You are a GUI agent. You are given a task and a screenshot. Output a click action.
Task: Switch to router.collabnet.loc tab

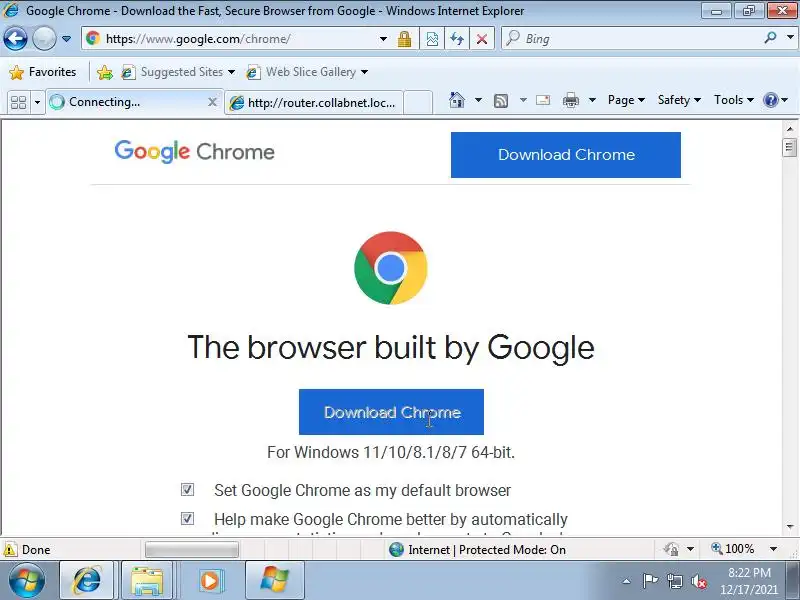314,103
